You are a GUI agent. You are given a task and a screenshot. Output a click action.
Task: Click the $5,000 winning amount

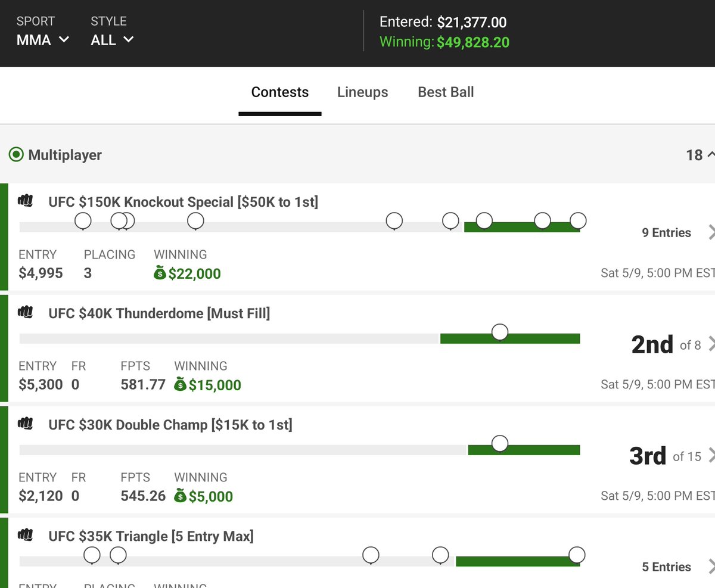coord(211,497)
